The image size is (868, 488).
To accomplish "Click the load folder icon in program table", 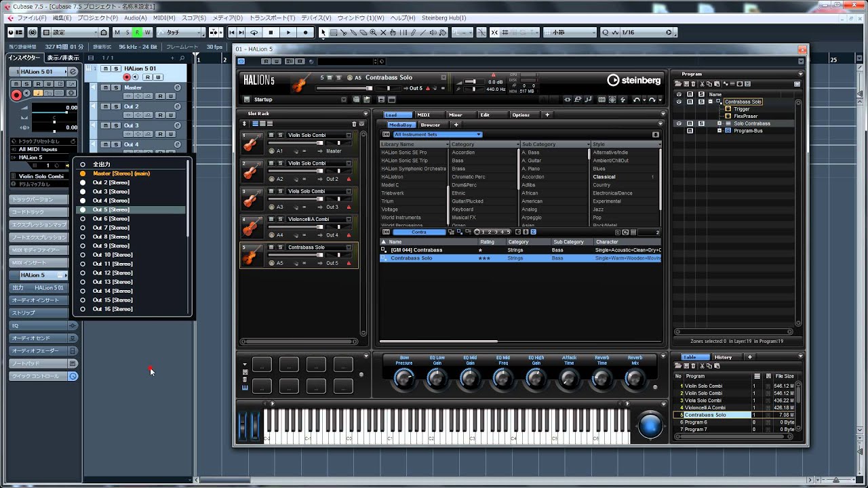I will pos(678,366).
